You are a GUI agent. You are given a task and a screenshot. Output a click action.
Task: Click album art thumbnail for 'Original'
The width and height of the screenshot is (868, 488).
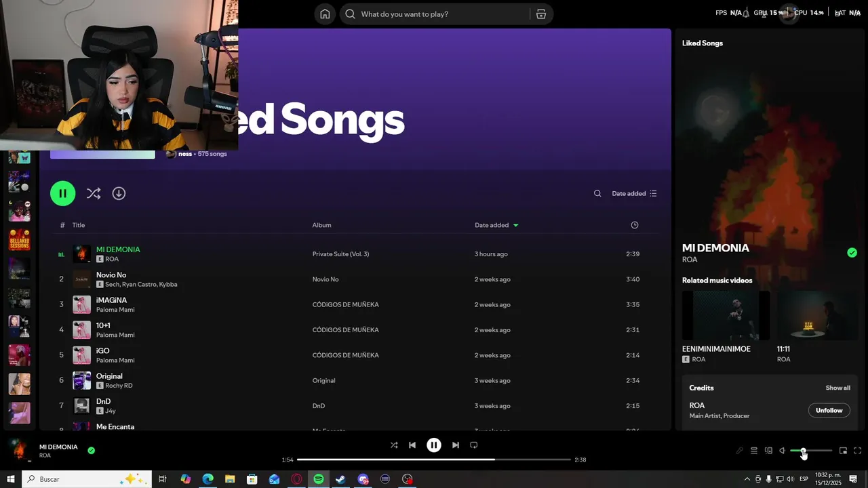coord(81,380)
